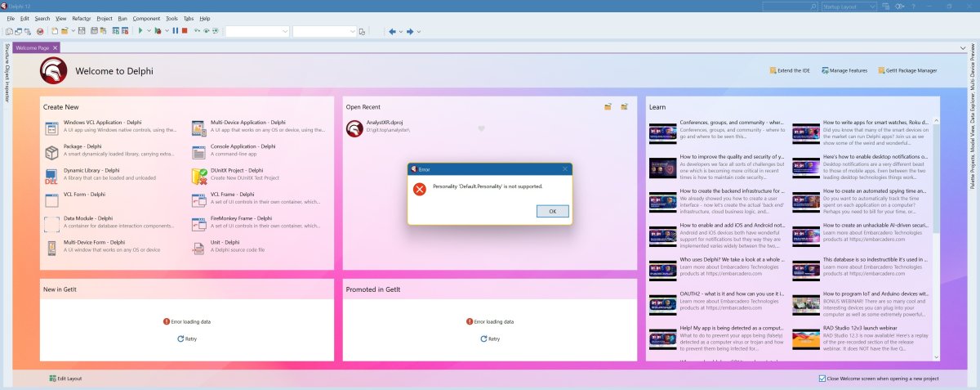Open recent project AnalystXR.dproj
Image resolution: width=980 pixels, height=390 pixels.
coord(384,121)
